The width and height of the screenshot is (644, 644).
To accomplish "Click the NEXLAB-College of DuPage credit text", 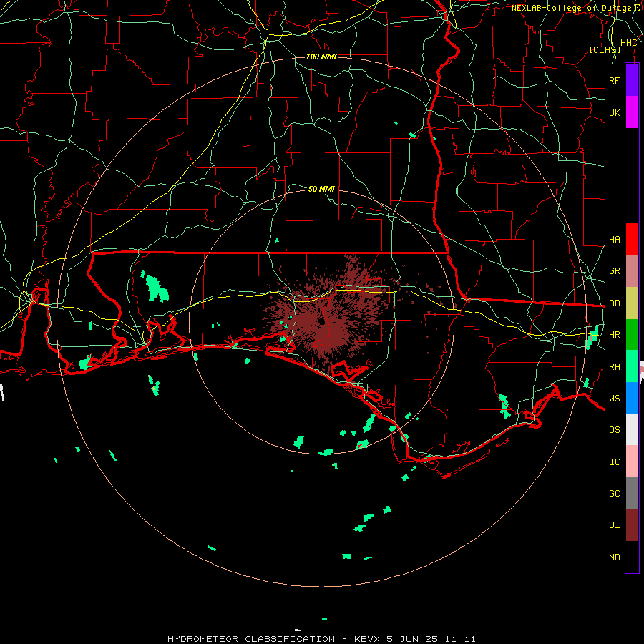I will [x=571, y=8].
